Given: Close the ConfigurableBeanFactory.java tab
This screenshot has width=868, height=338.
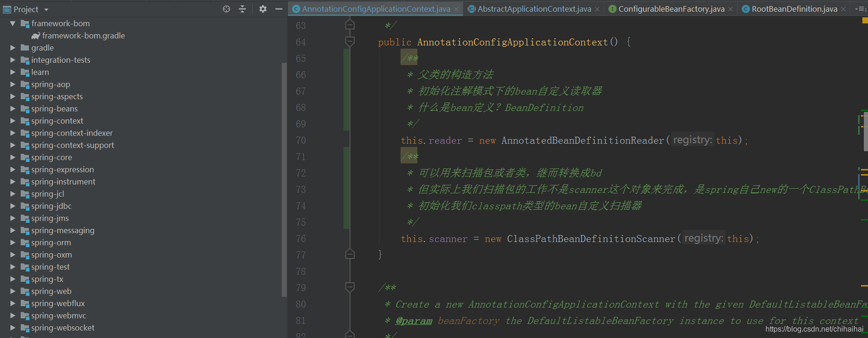Looking at the screenshot, I should tap(730, 9).
